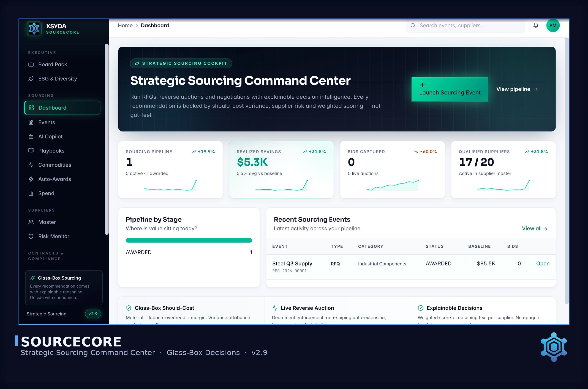Screen dimensions: 588x389
Task: Go to Auto-Awards
Action: 62,179
